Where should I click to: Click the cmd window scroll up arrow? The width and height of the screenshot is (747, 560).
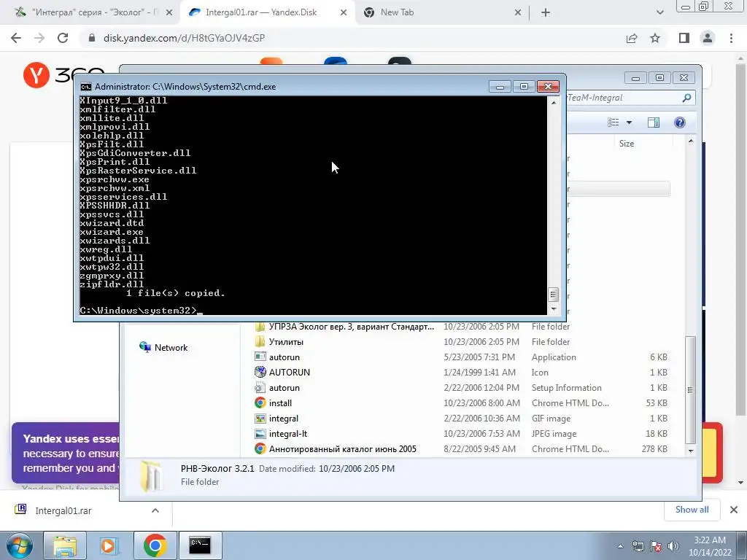554,102
